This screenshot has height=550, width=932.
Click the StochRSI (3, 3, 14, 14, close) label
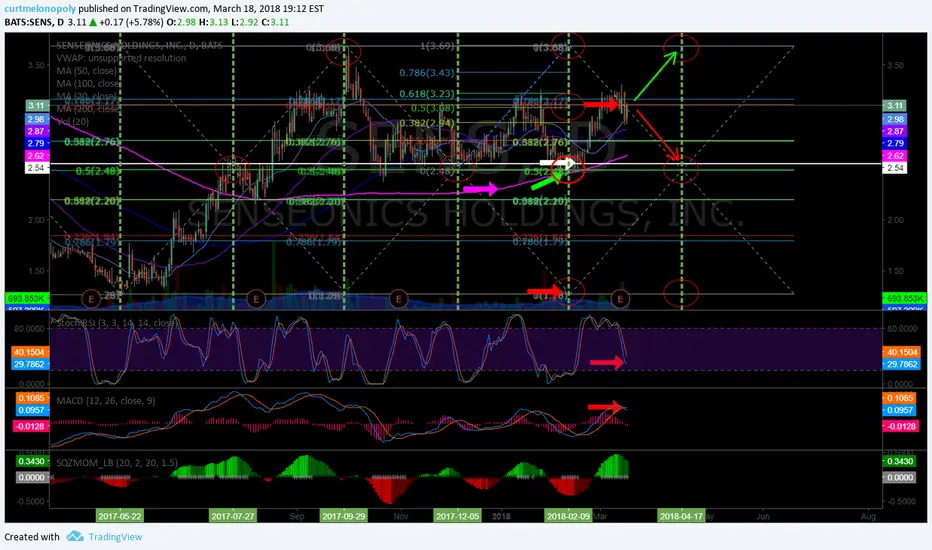(x=115, y=323)
